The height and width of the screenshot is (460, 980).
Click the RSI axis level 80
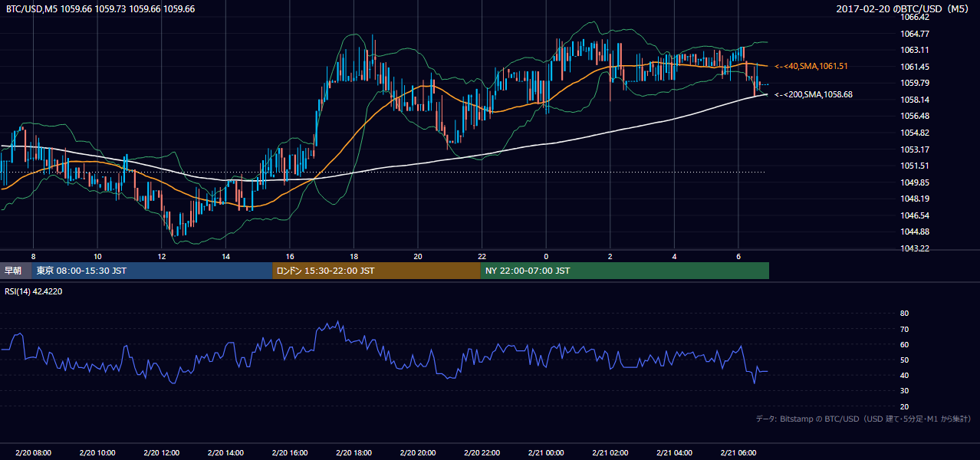pyautogui.click(x=904, y=314)
